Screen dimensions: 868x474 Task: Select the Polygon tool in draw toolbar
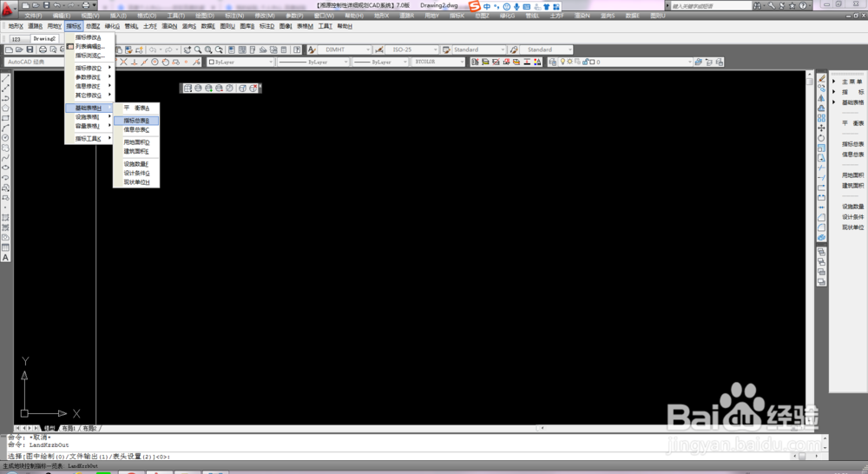coord(5,108)
